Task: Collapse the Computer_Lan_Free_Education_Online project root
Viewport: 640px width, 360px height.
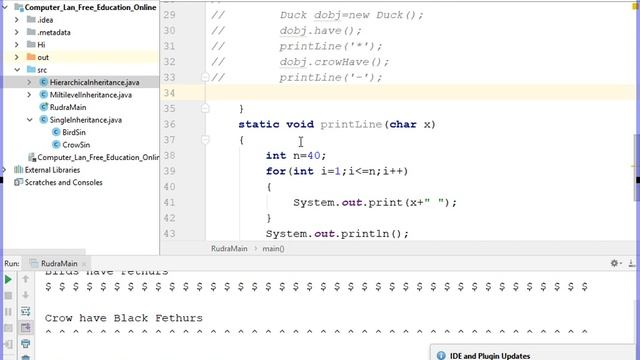Action: 5,7
